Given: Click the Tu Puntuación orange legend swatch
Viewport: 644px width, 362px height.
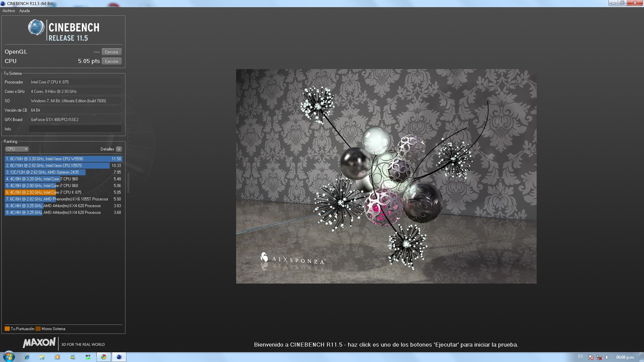Looking at the screenshot, I should [7, 329].
